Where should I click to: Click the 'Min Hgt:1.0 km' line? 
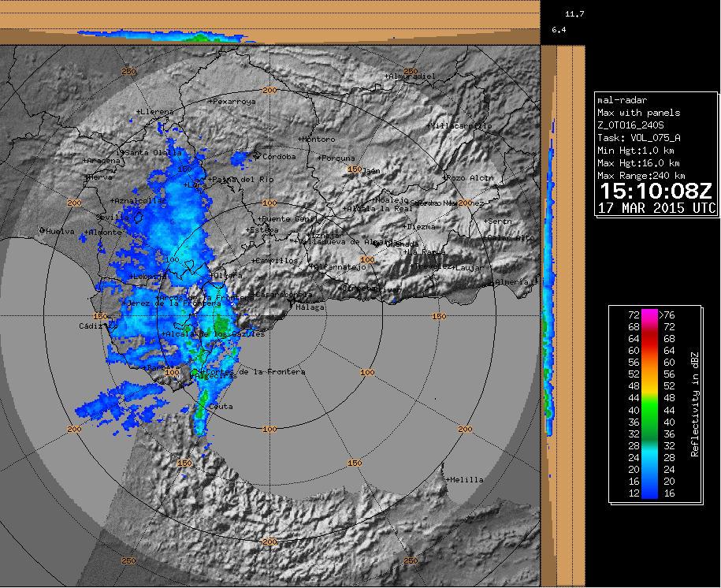pos(636,150)
